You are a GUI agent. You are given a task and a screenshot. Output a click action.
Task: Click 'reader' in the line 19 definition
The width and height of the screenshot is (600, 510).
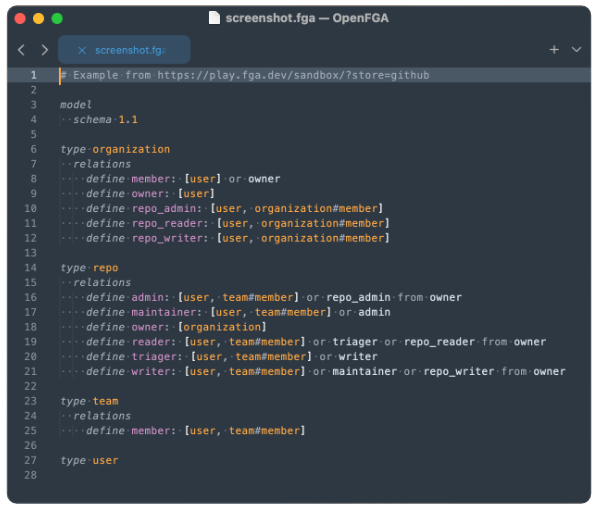pos(151,342)
